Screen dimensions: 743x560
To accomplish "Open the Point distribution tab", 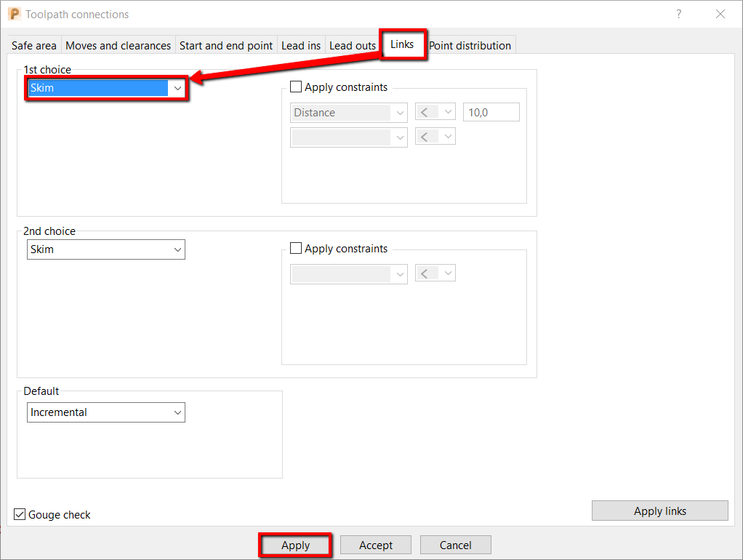I will [470, 45].
